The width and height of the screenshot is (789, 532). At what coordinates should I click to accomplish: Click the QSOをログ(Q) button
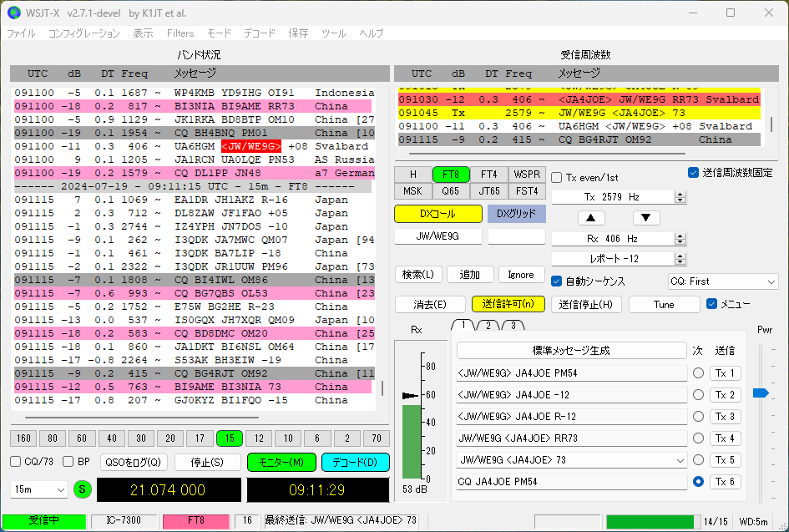[x=134, y=462]
